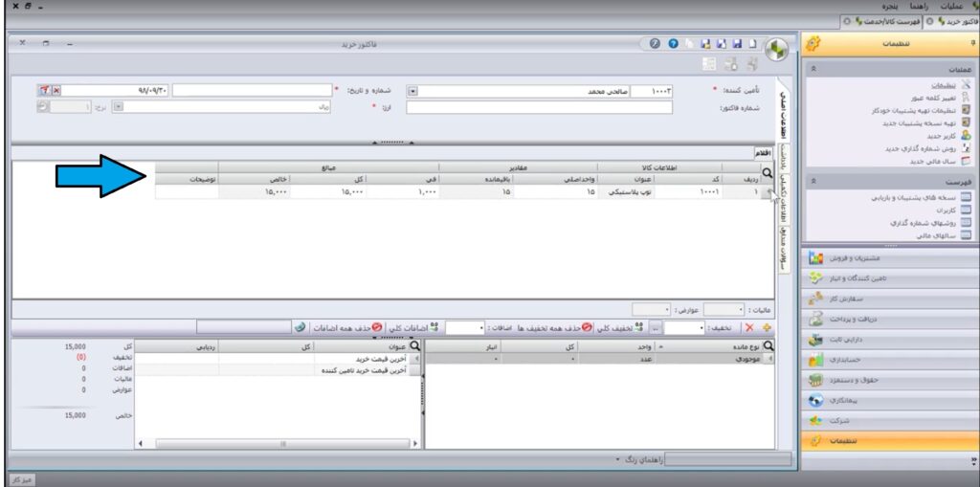Select the اقلام tab
The image size is (980, 487).
(x=764, y=152)
